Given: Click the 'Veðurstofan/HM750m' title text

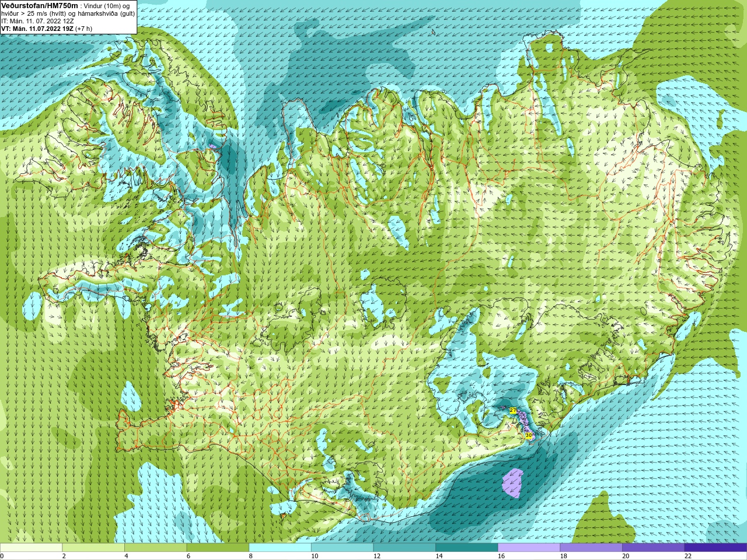Looking at the screenshot, I should coord(40,5).
